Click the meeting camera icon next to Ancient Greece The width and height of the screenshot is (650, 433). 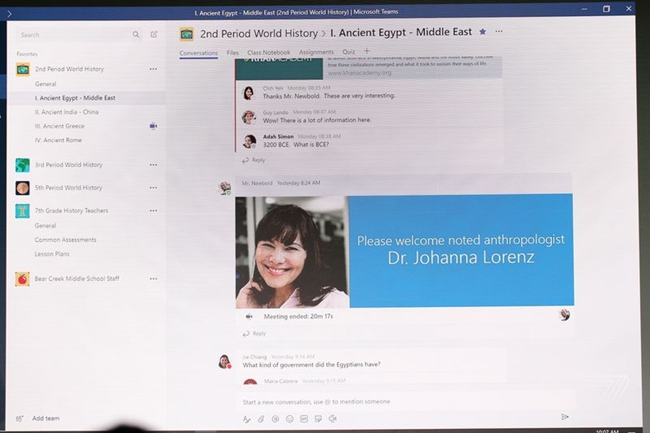(x=153, y=126)
